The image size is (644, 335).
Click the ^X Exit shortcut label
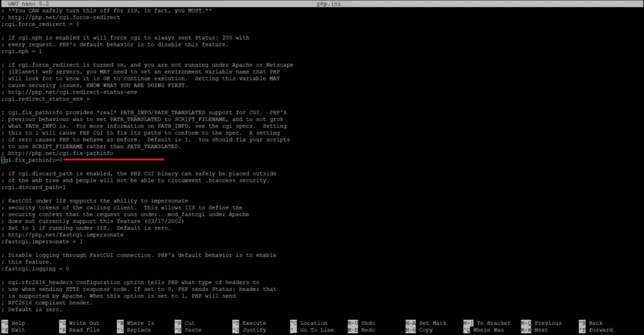pyautogui.click(x=13, y=330)
